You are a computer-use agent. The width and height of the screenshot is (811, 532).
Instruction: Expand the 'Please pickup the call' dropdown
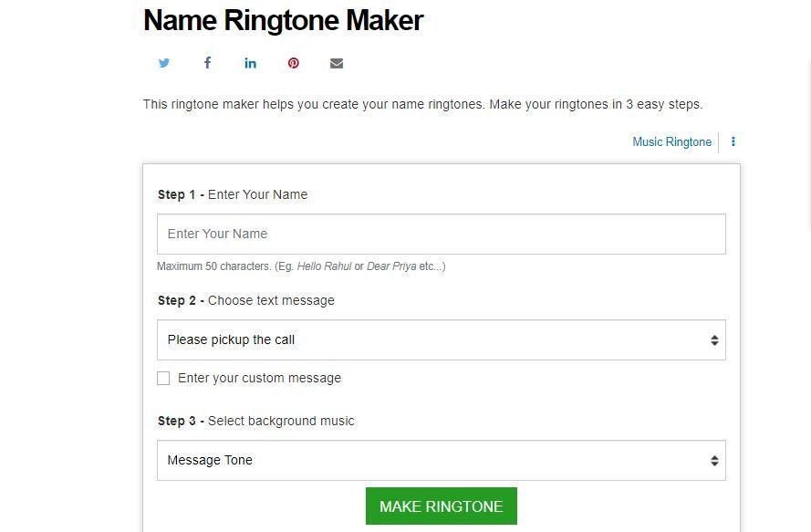(x=441, y=339)
